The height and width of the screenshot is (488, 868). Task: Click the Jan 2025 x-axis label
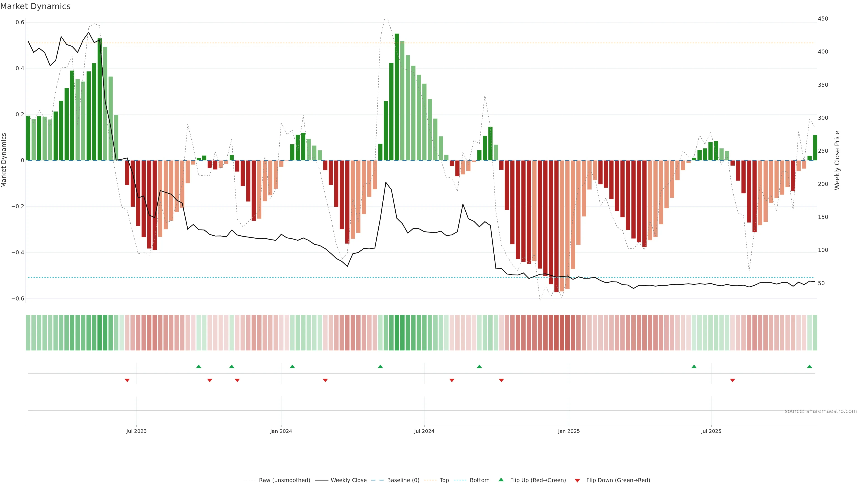point(568,431)
